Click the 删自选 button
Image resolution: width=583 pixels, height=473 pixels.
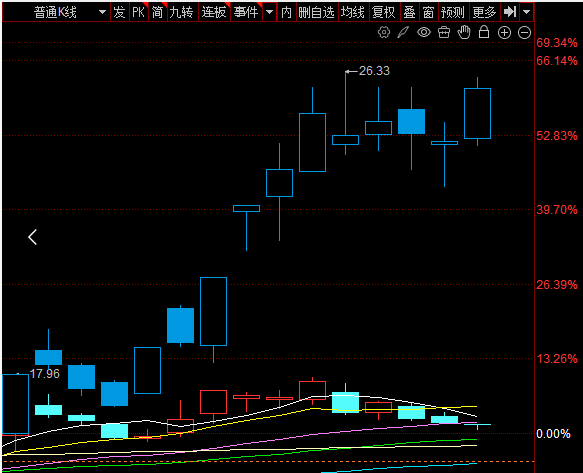point(317,12)
